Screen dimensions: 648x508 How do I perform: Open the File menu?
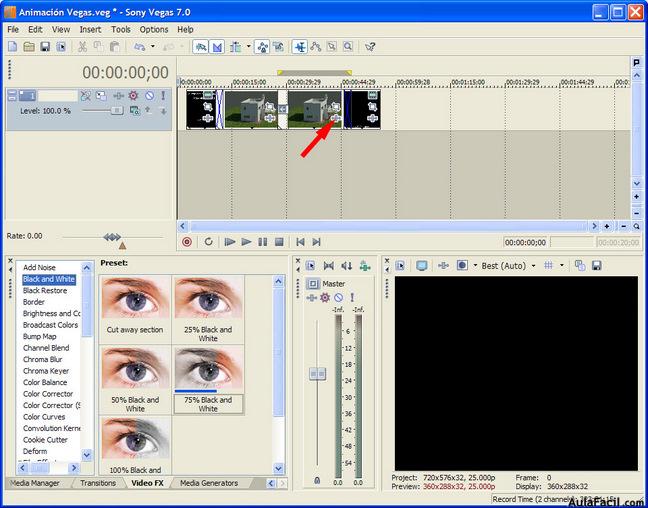point(13,30)
